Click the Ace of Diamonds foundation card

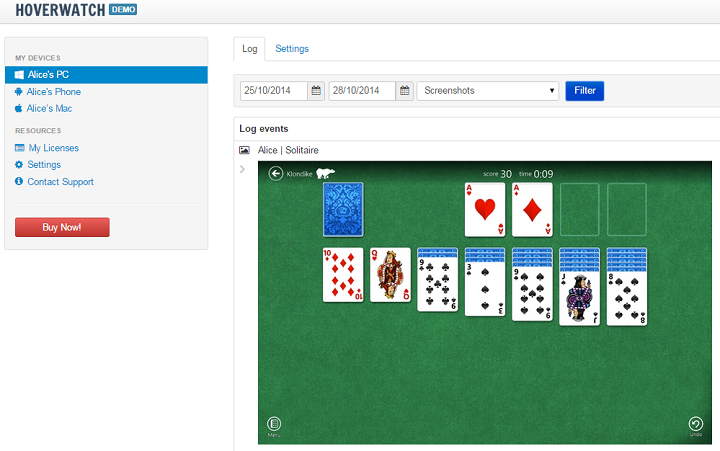pyautogui.click(x=532, y=209)
